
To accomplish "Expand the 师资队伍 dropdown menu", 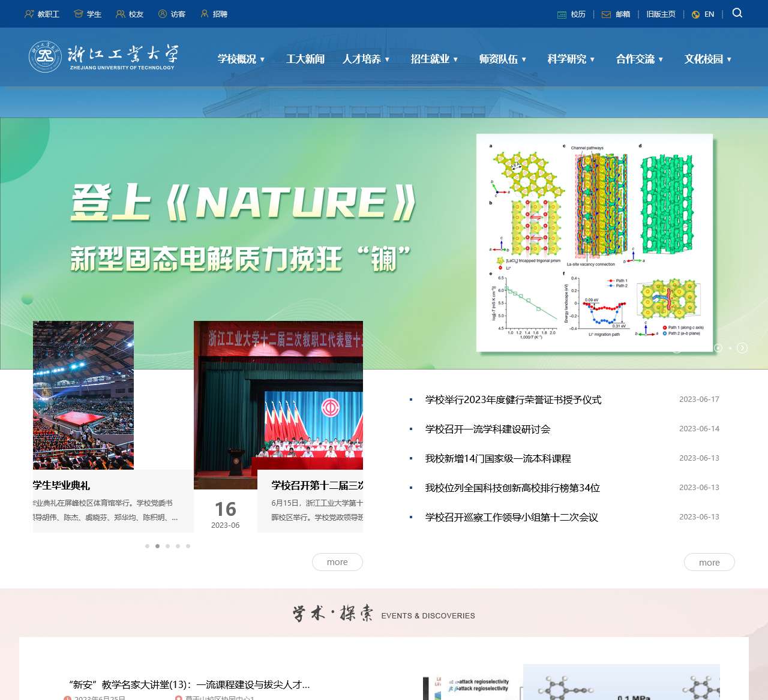I will tap(503, 59).
